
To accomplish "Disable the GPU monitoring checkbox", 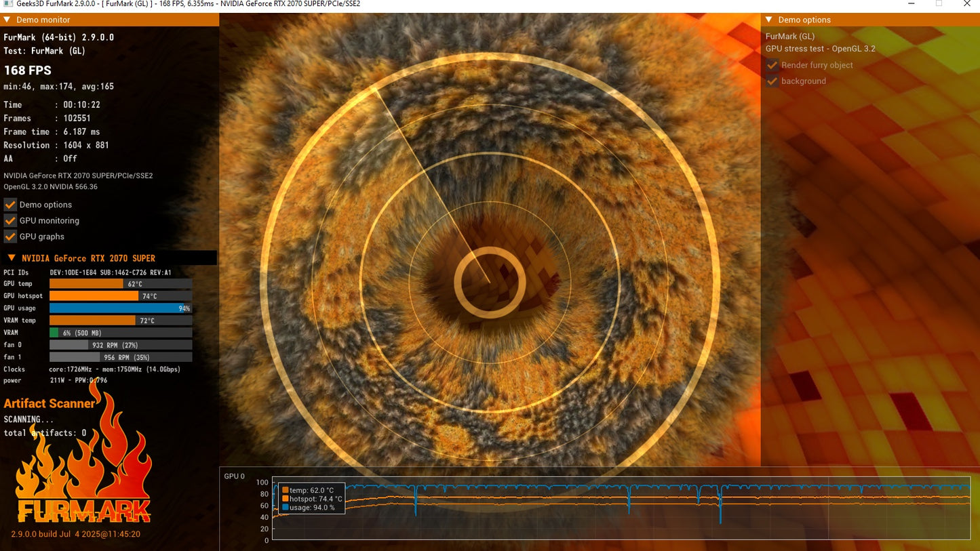I will (x=10, y=220).
